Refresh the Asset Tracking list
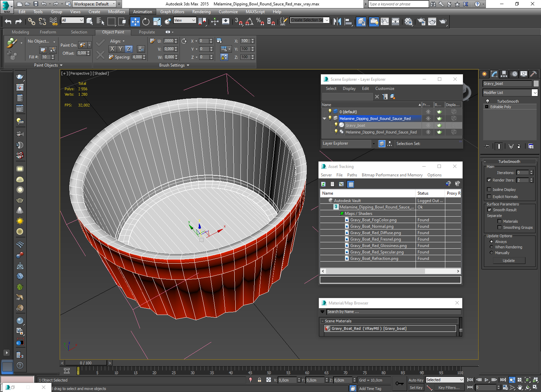This screenshot has width=541, height=392. pos(324,184)
